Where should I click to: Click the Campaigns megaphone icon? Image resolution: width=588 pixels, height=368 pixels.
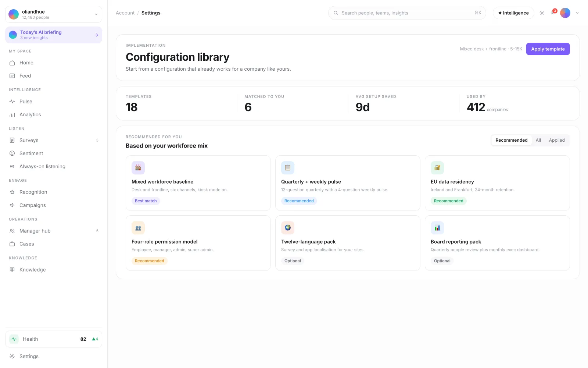(x=12, y=205)
